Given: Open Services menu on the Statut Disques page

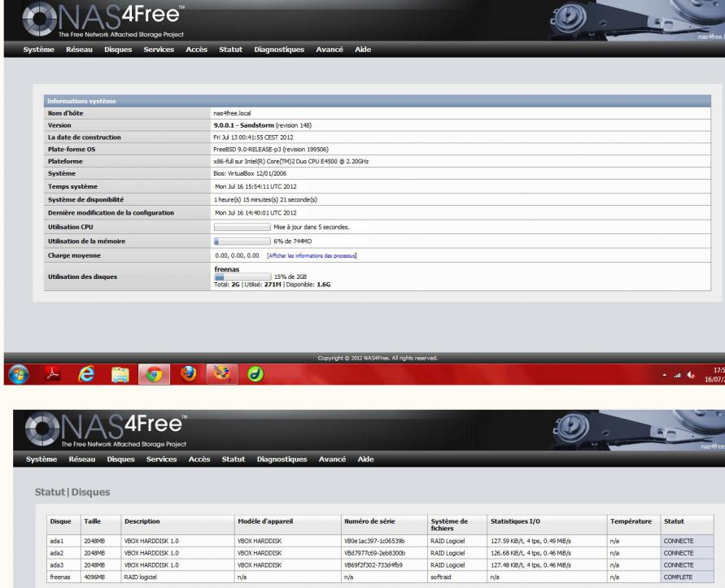Looking at the screenshot, I should [161, 459].
